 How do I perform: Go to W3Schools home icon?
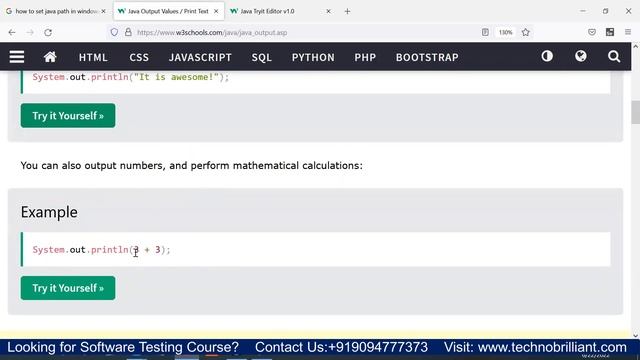(50, 57)
